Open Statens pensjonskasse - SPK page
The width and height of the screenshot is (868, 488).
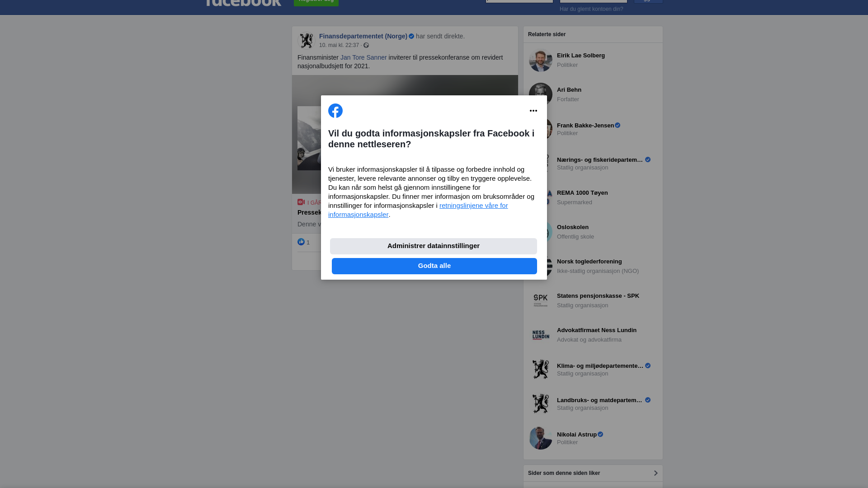[598, 296]
